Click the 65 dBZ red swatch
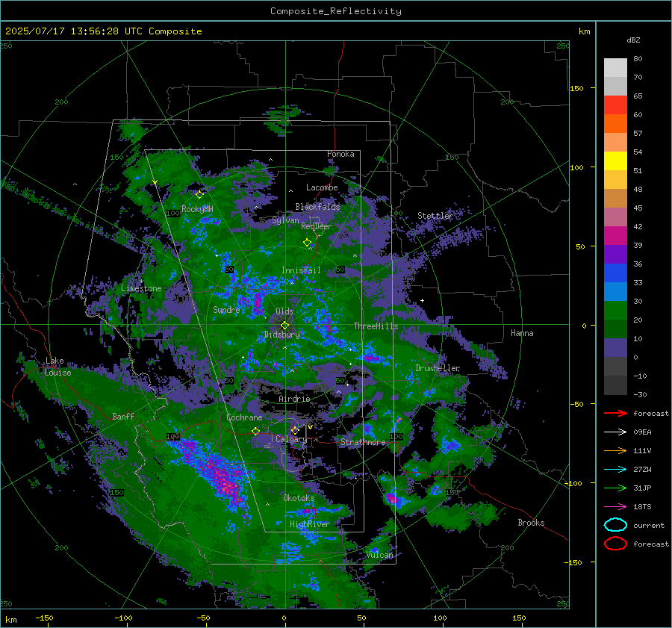 coord(615,105)
